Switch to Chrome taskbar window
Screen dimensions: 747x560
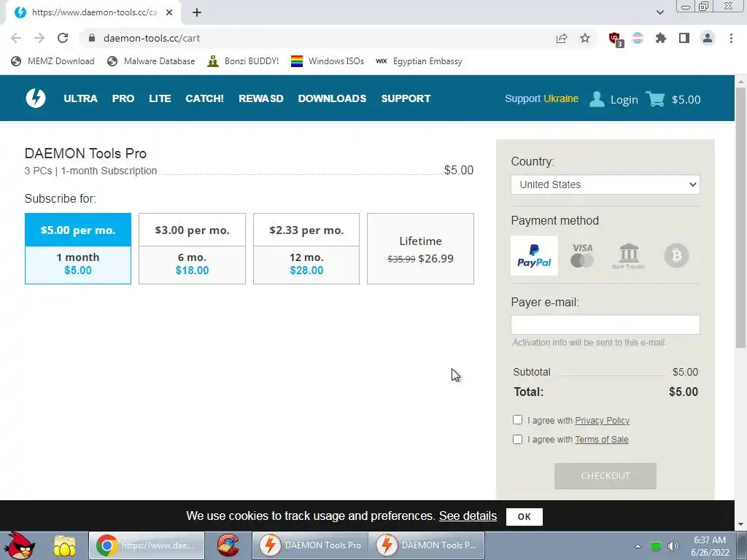[146, 545]
